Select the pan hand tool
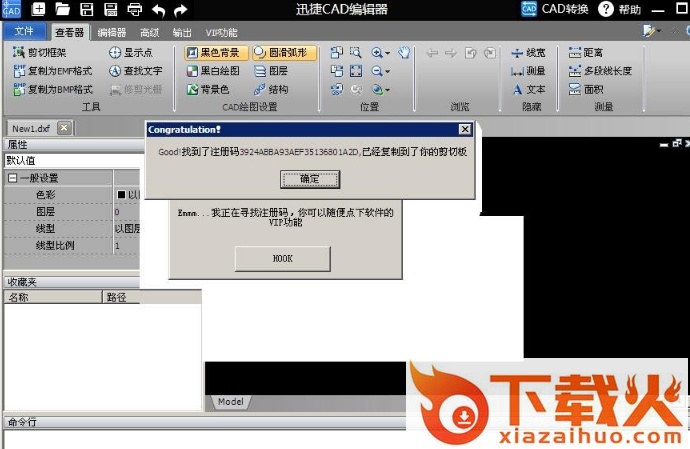The width and height of the screenshot is (690, 449). coord(404,53)
